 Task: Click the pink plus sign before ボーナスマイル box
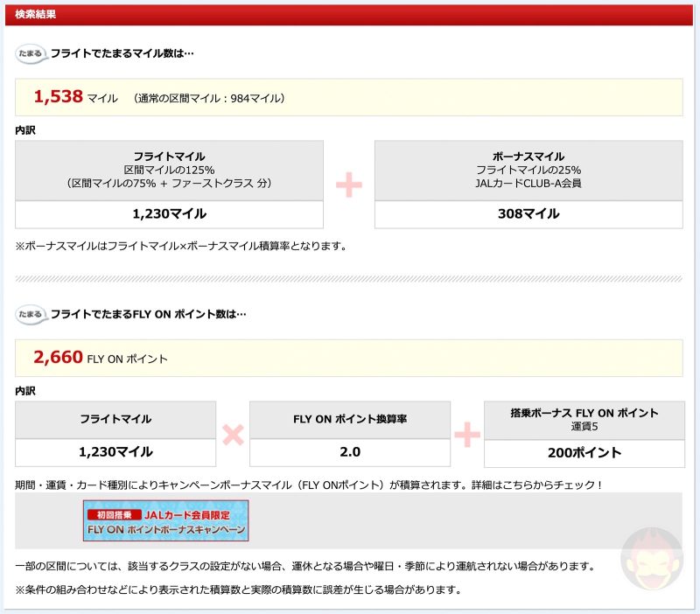click(348, 185)
